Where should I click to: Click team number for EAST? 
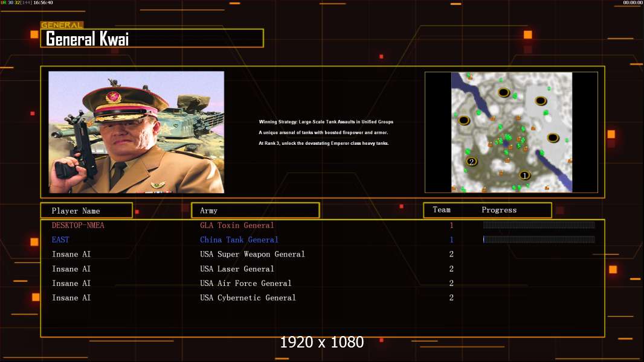pos(451,240)
